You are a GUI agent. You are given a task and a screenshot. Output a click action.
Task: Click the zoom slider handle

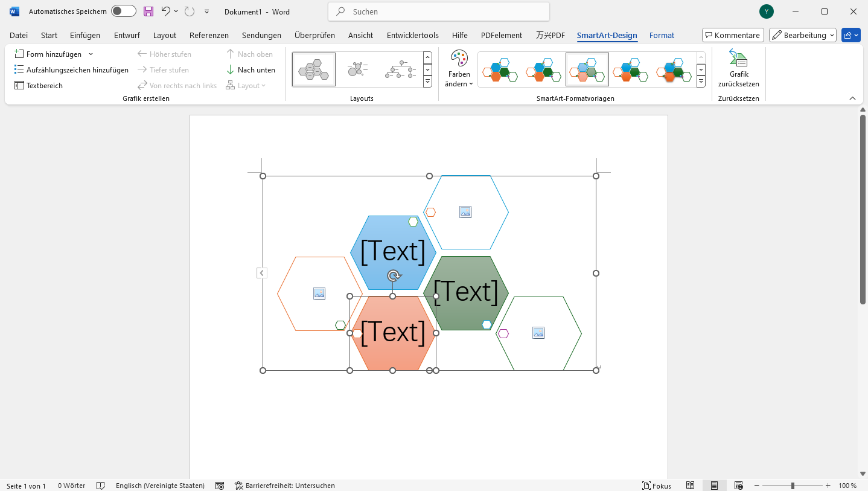[x=793, y=486]
